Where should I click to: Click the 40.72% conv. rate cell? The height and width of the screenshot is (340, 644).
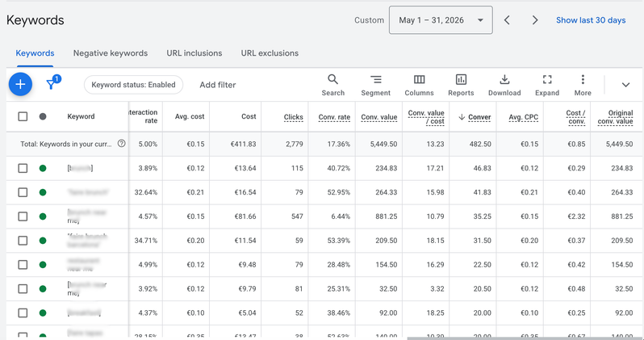point(338,168)
